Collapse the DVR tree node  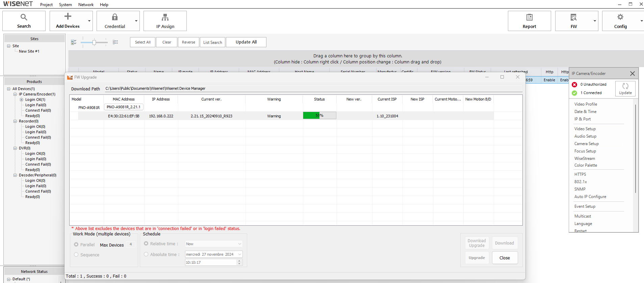coord(15,148)
